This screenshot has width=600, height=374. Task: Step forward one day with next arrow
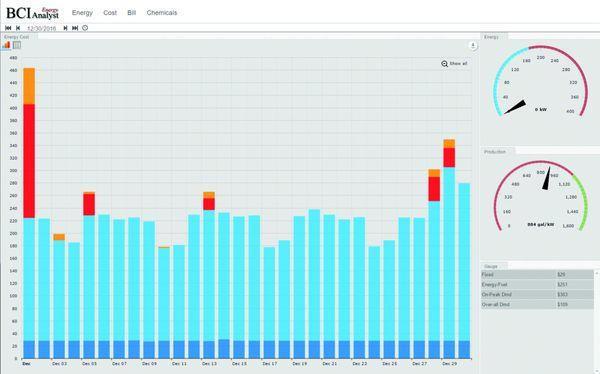tap(65, 28)
